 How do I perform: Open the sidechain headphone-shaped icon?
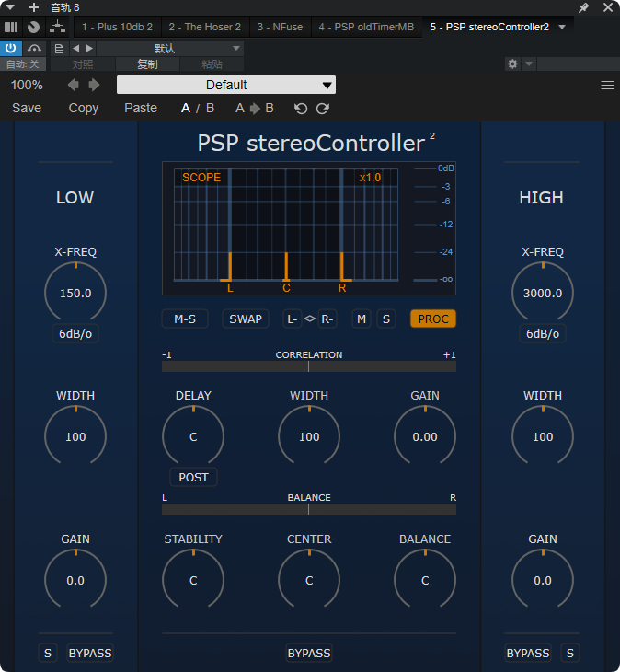tap(34, 49)
